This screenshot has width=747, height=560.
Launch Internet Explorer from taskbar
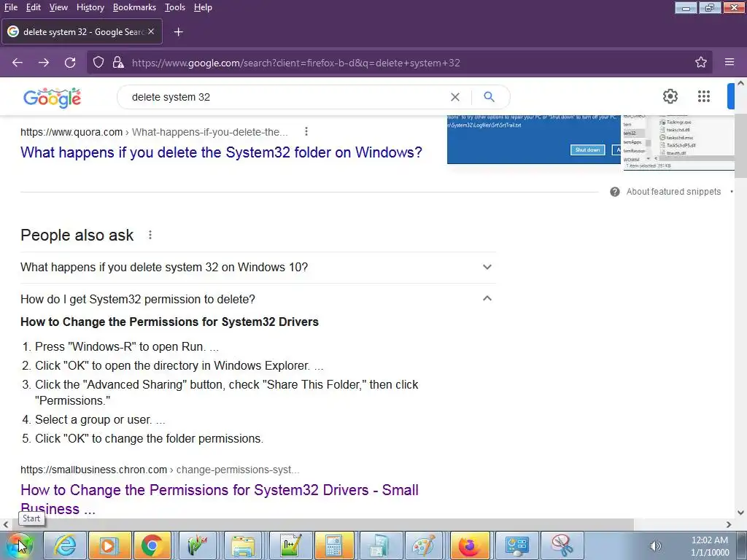65,545
